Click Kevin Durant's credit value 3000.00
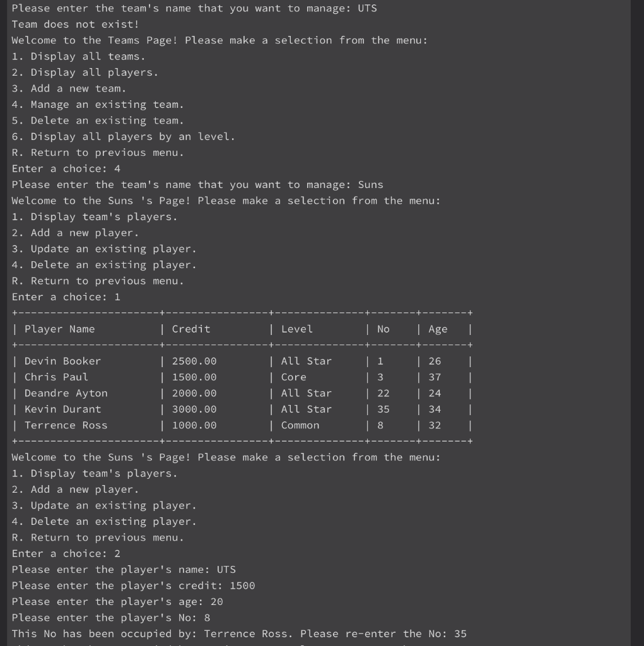Screen dimensions: 644x646 (194, 409)
